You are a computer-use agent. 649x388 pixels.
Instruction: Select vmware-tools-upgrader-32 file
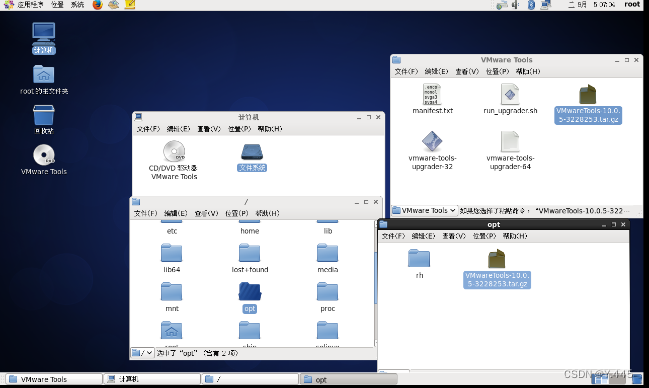pyautogui.click(x=432, y=150)
